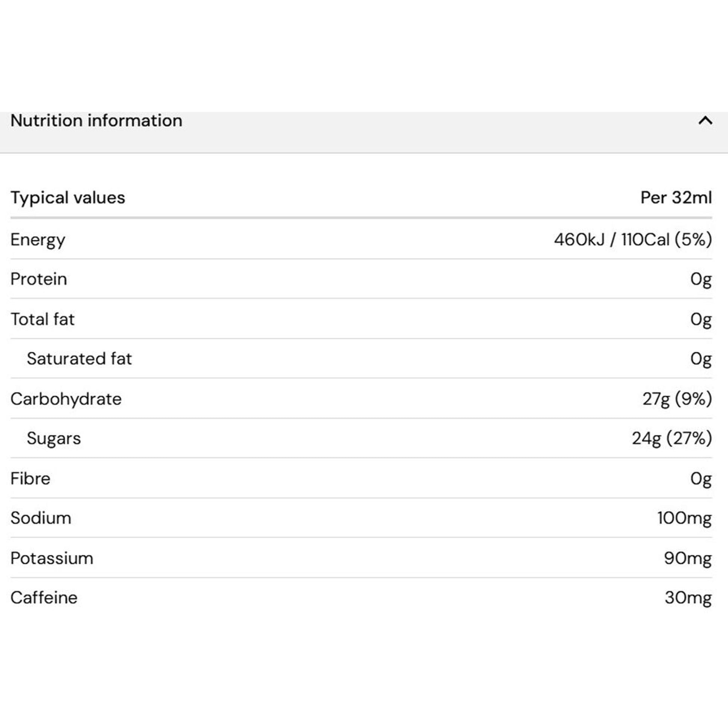This screenshot has height=728, width=728.
Task: Click the 27g (9%) carbohydrate value
Action: (677, 399)
